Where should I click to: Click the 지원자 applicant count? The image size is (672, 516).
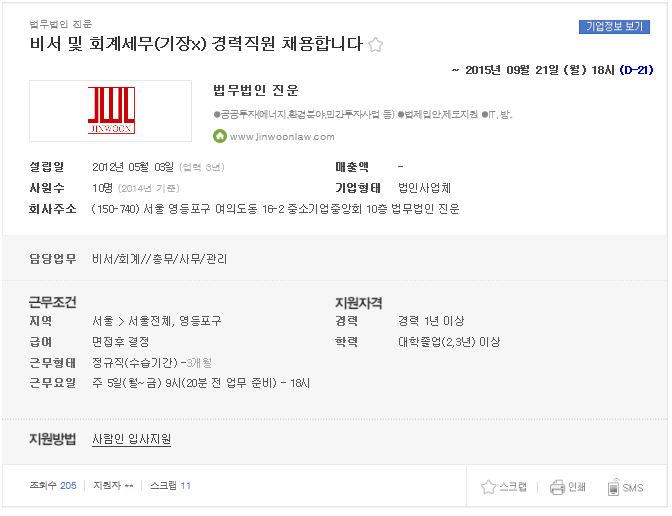point(114,486)
